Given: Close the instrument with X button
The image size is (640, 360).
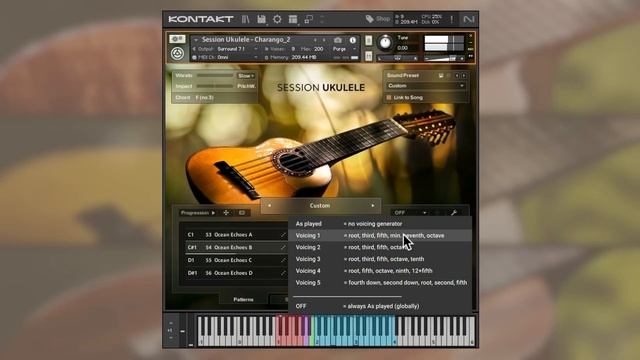Looking at the screenshot, I should click(x=471, y=36).
